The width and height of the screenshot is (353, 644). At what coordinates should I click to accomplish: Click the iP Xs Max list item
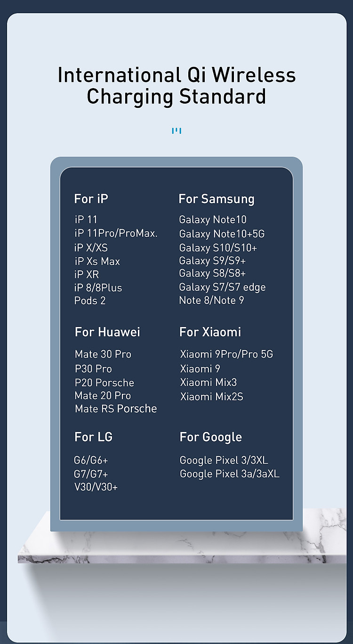(97, 261)
